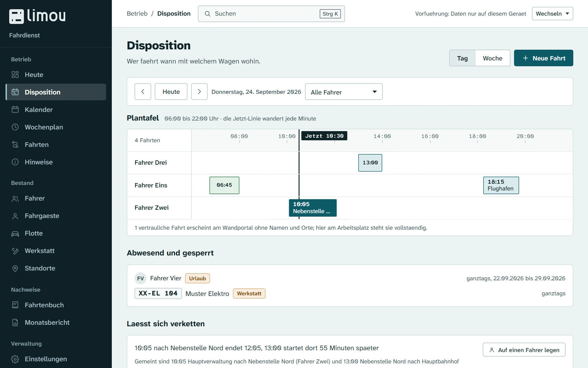Click the Hinweise info icon
The image size is (588, 368).
coord(15,162)
